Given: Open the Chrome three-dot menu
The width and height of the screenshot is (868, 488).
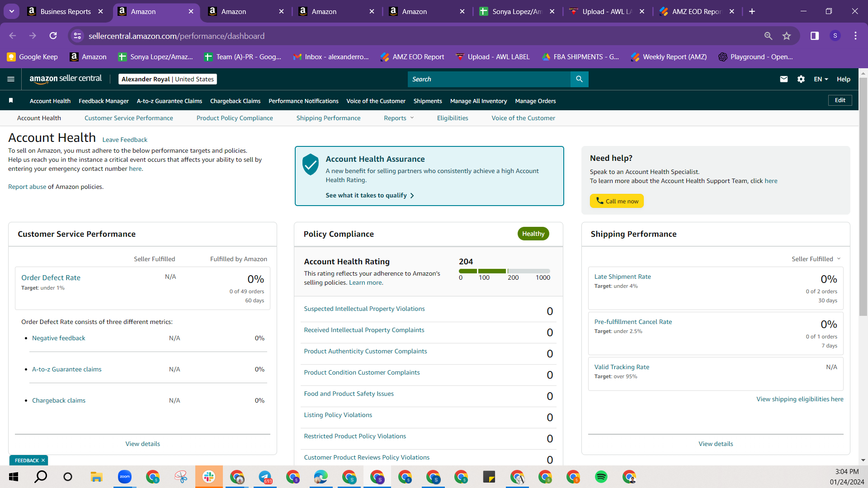Looking at the screenshot, I should pyautogui.click(x=855, y=36).
